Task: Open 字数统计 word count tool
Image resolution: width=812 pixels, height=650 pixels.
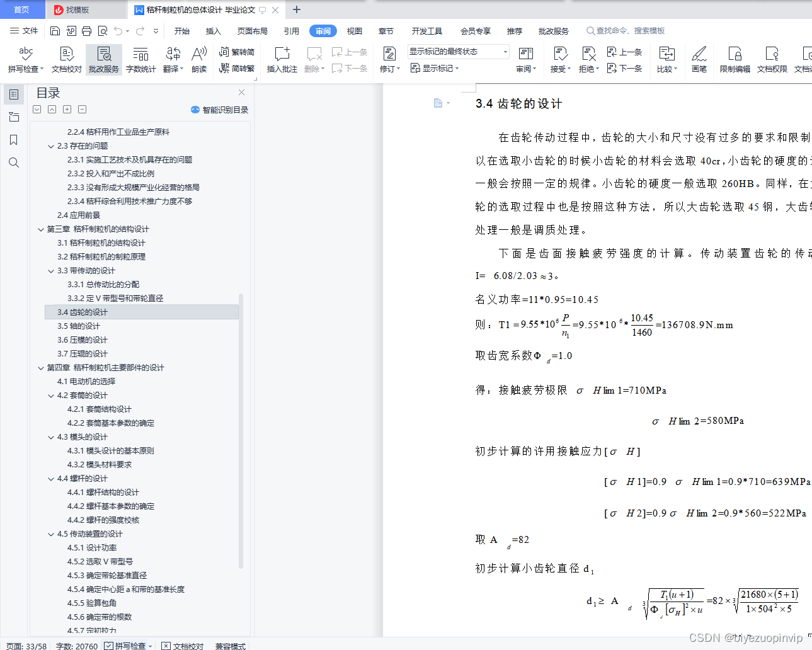Action: click(141, 60)
